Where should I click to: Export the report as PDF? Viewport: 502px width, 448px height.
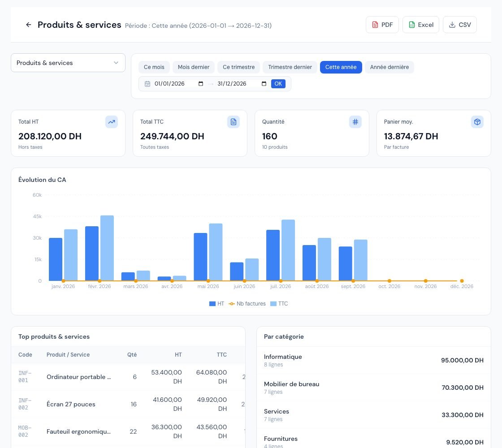(x=382, y=25)
